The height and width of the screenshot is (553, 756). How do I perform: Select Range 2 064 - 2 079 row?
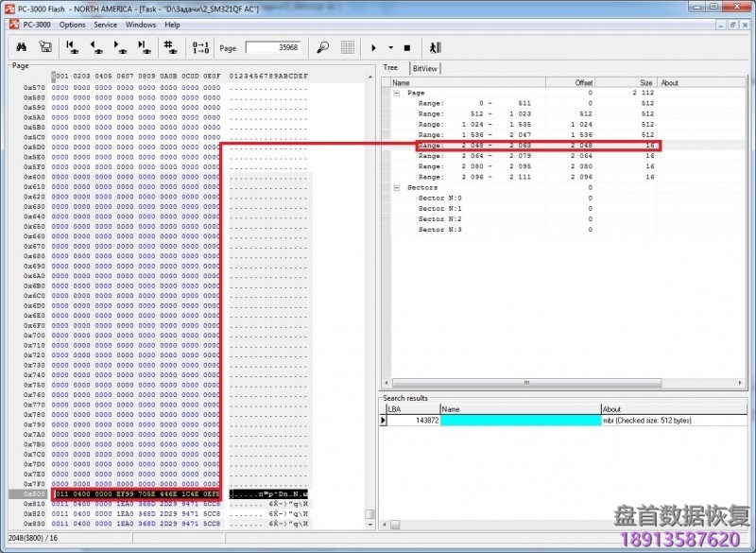click(x=472, y=157)
